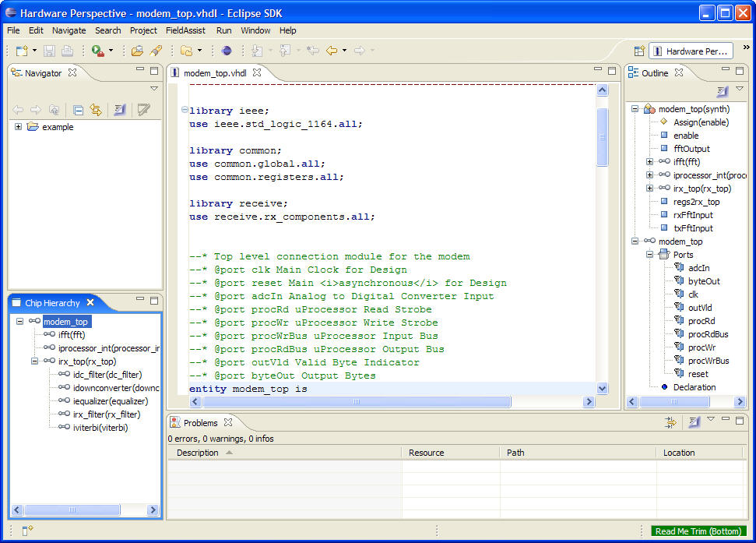Click the New wizard icon in main toolbar
756x543 pixels.
point(22,51)
